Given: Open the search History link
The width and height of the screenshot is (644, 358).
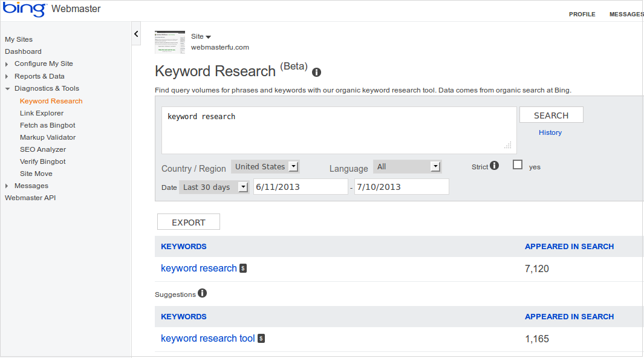Looking at the screenshot, I should tap(550, 132).
